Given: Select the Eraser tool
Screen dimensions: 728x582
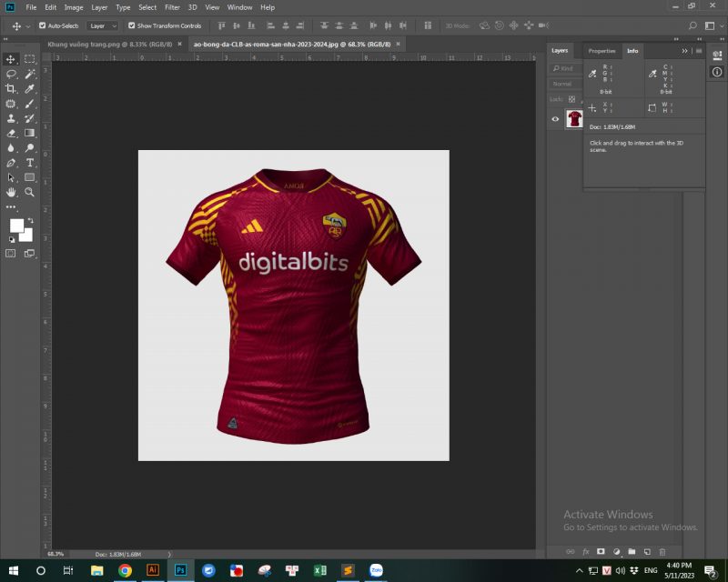Looking at the screenshot, I should [x=11, y=133].
